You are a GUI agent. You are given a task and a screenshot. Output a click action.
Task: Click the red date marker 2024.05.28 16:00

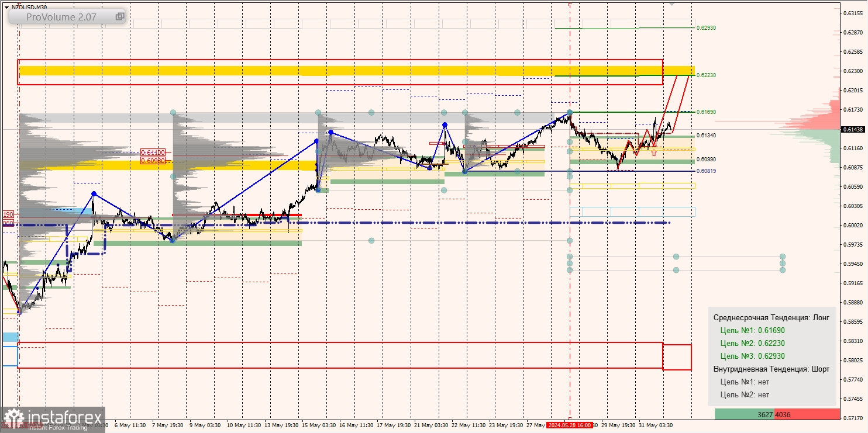[570, 425]
